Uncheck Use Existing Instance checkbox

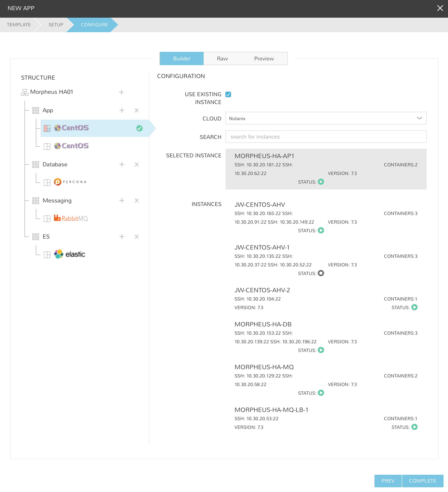click(228, 94)
